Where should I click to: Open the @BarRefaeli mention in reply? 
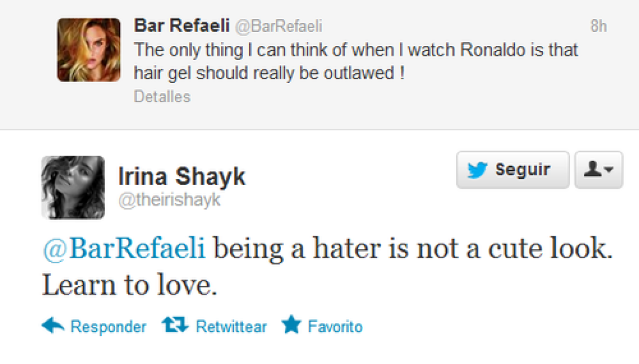coord(124,250)
